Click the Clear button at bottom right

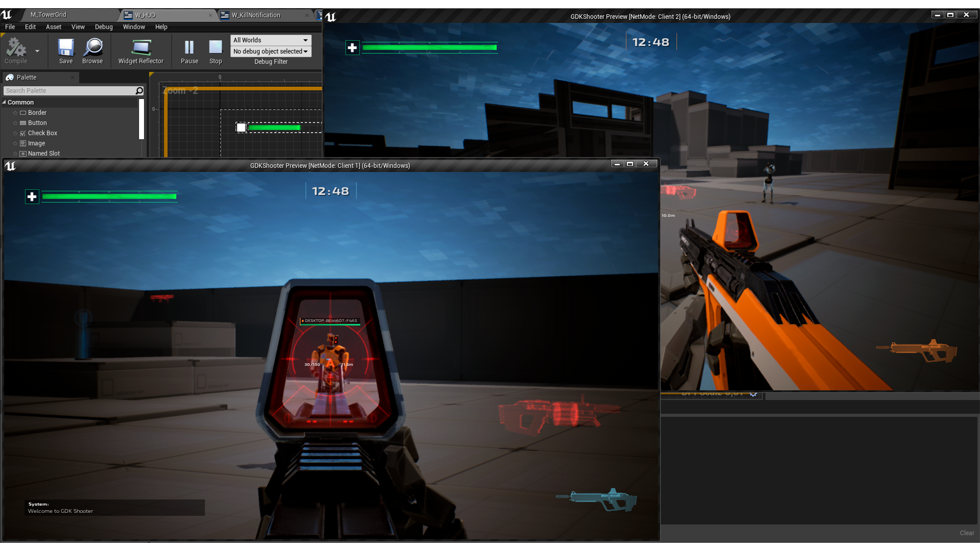(966, 533)
